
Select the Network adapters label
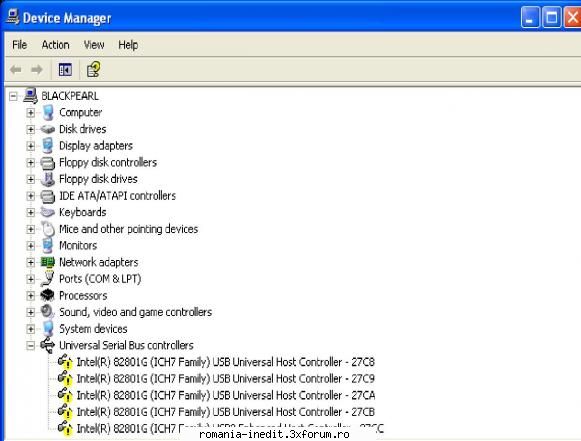point(99,262)
